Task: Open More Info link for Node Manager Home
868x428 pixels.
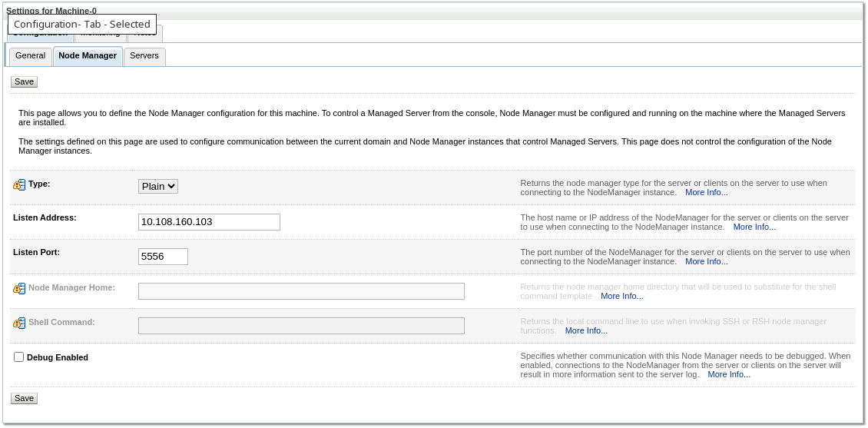Action: pyautogui.click(x=621, y=297)
